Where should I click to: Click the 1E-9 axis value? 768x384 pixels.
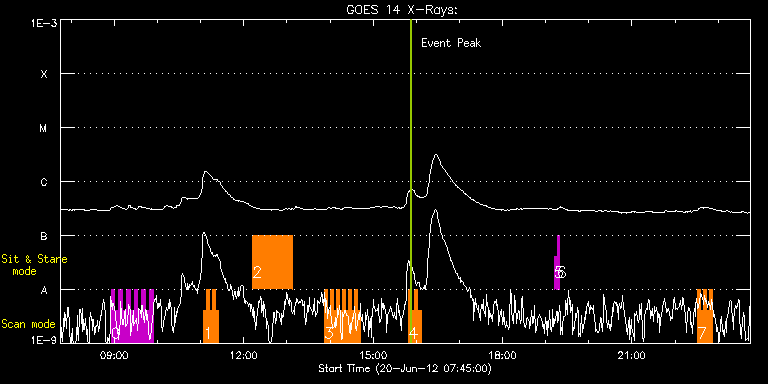coord(45,339)
